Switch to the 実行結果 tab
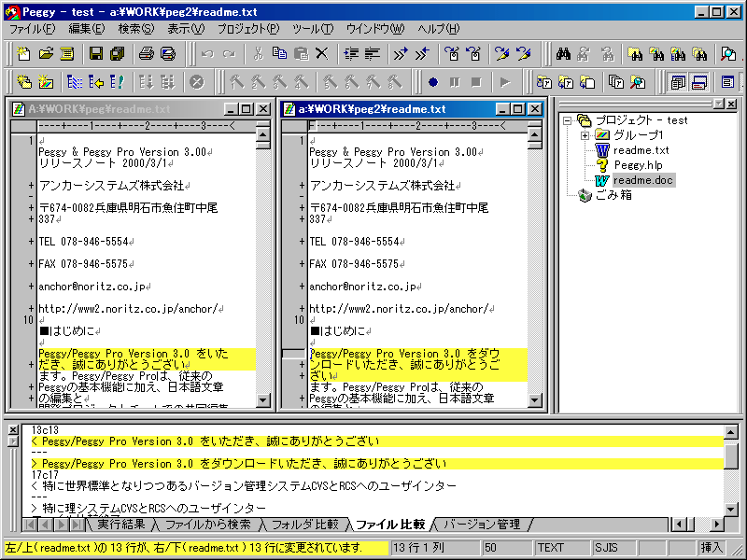Screen dimensions: 747x560 pyautogui.click(x=121, y=525)
